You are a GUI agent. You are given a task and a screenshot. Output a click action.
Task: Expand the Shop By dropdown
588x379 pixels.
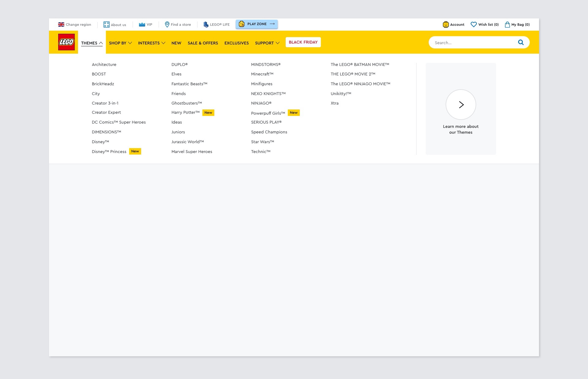click(120, 43)
